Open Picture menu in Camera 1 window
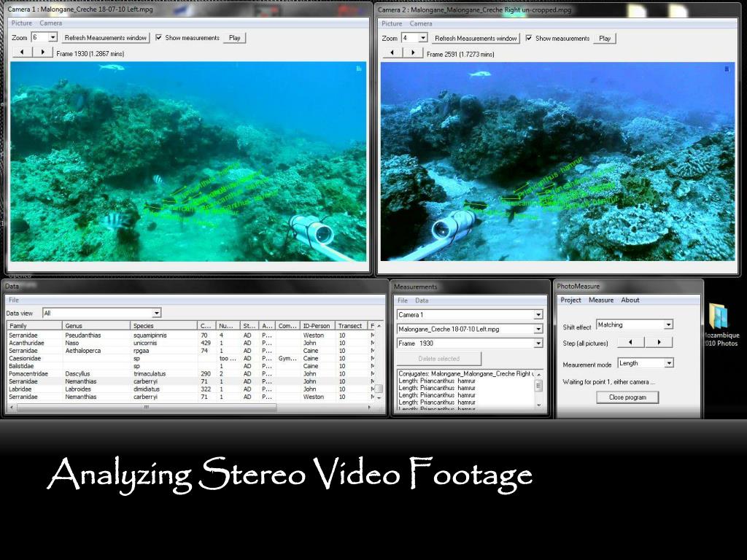This screenshot has height=560, width=747. point(21,23)
